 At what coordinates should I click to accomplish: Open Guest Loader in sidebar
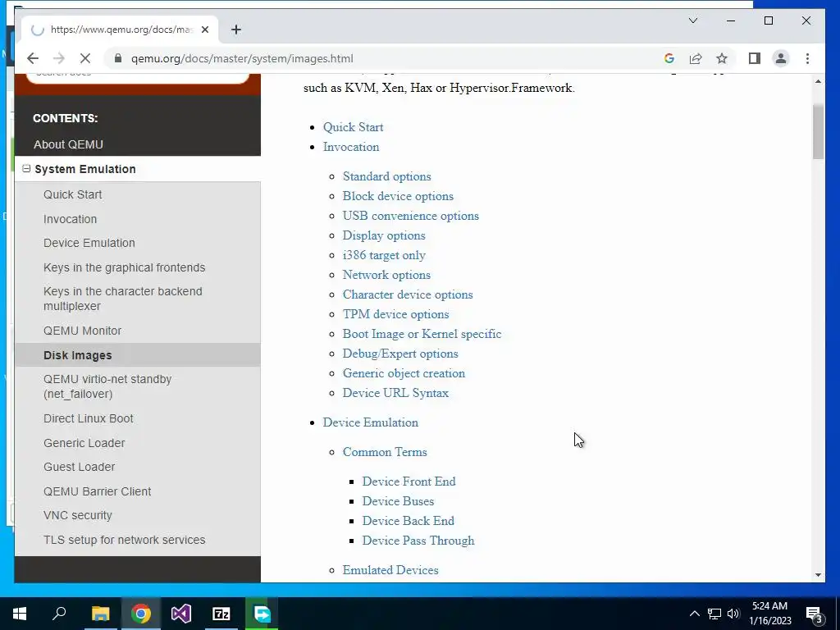[80, 467]
